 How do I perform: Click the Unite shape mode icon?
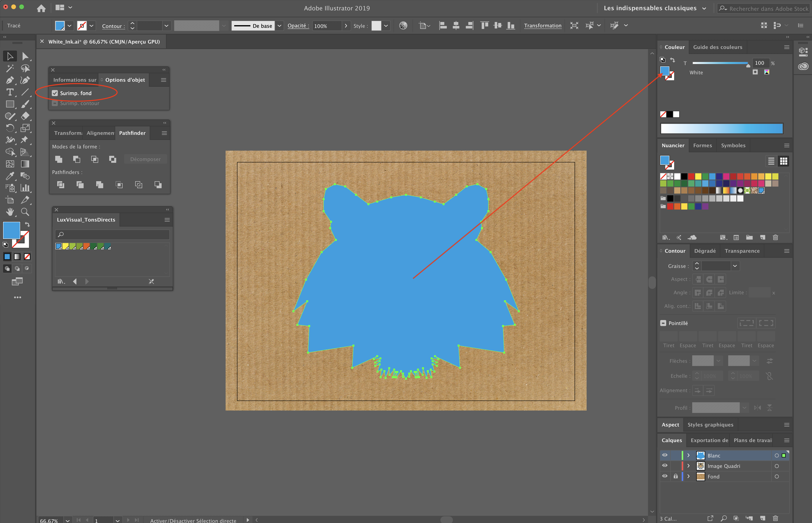tap(59, 159)
